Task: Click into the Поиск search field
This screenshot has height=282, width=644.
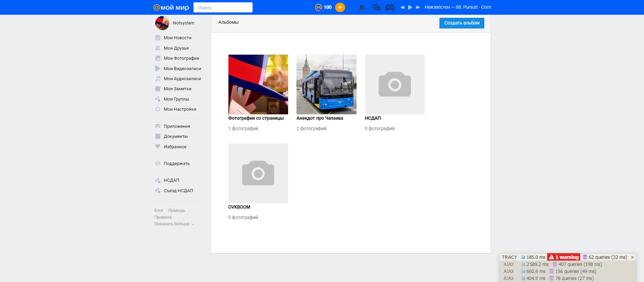Action: click(223, 7)
